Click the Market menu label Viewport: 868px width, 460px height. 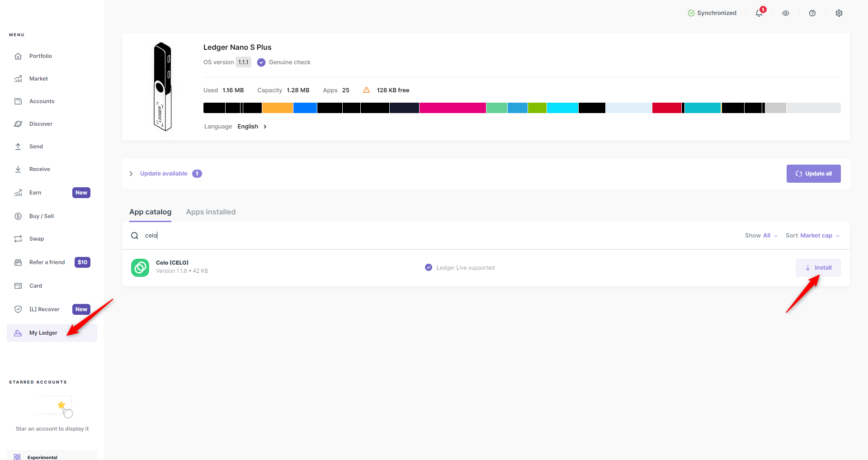point(38,79)
